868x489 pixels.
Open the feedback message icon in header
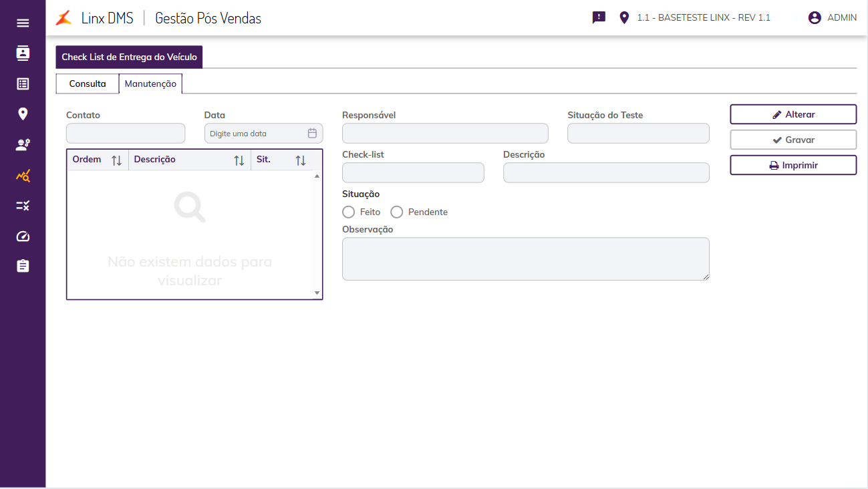[599, 18]
